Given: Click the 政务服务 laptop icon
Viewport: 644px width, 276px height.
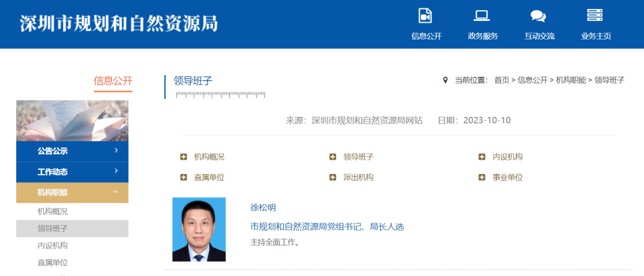Looking at the screenshot, I should coord(482,15).
